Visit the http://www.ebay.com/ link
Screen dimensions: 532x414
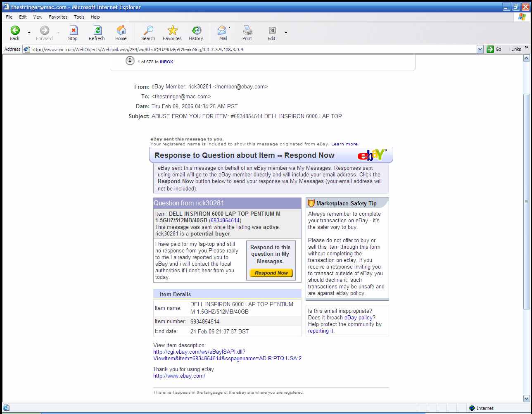point(179,376)
